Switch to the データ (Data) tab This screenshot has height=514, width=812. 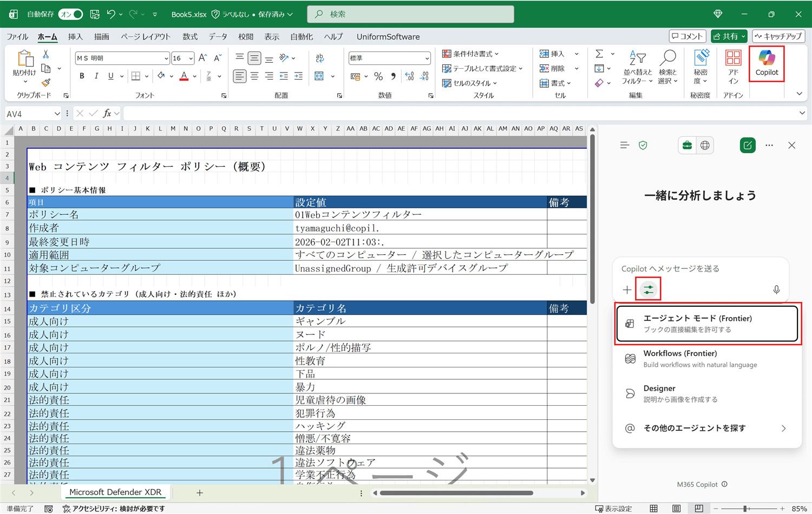click(x=218, y=37)
